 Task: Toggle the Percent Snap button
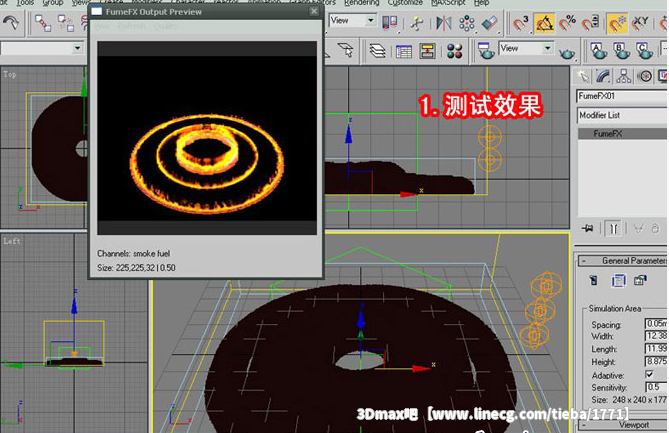coord(567,23)
